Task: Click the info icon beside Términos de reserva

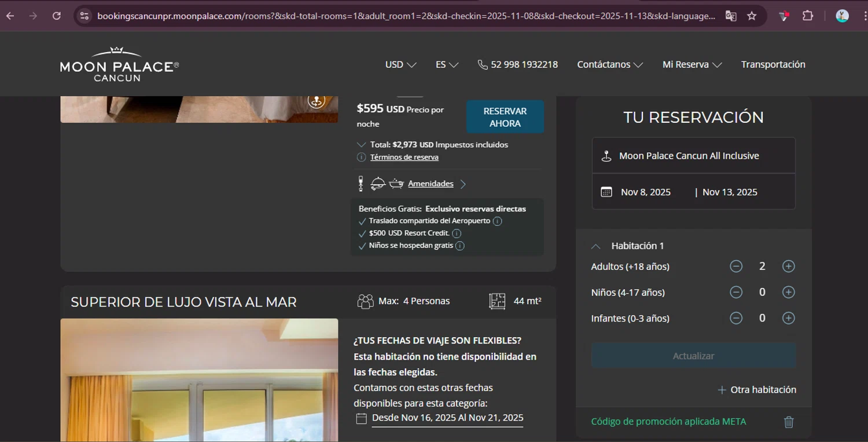Action: point(361,157)
